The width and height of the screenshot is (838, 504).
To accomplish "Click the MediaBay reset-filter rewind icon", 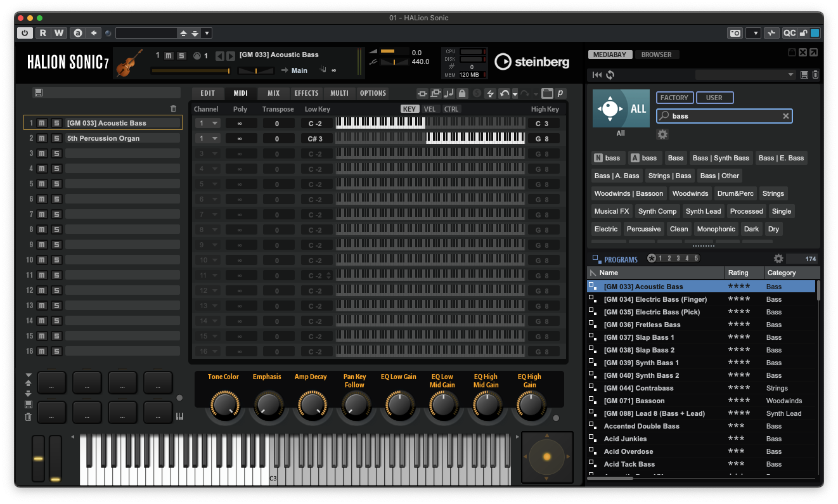I will [x=597, y=75].
